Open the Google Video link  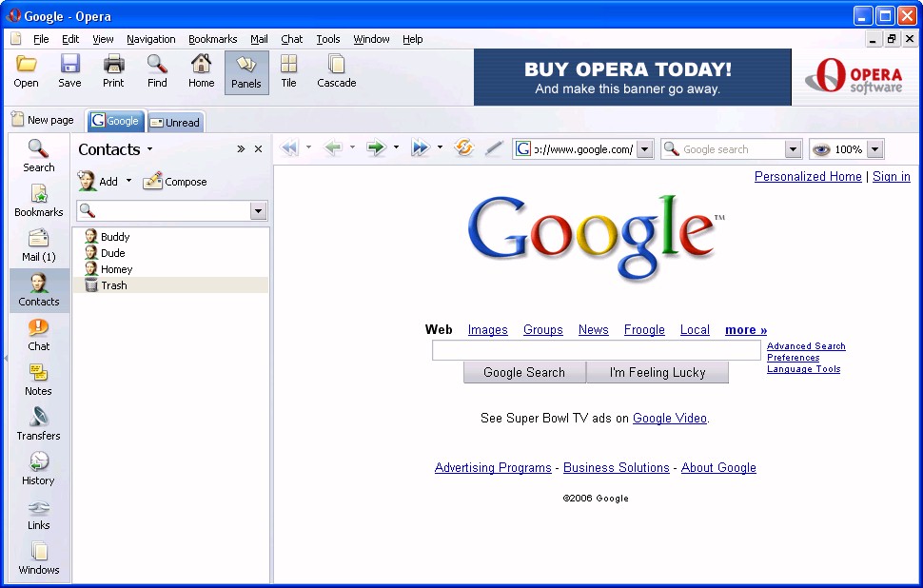point(669,418)
